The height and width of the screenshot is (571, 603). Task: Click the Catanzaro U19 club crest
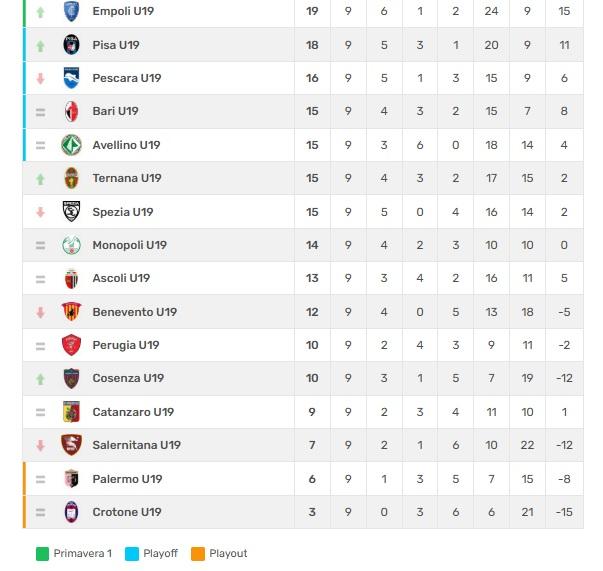pyautogui.click(x=72, y=412)
